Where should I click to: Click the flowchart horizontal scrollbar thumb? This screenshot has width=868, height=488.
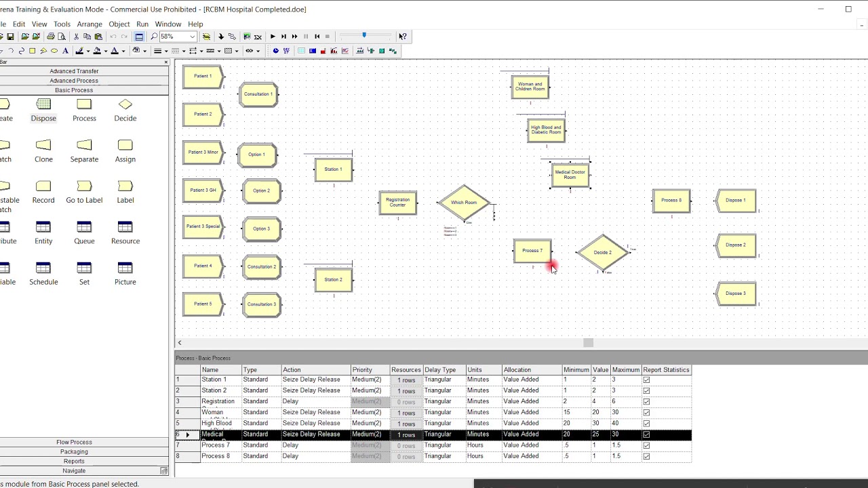pyautogui.click(x=588, y=343)
